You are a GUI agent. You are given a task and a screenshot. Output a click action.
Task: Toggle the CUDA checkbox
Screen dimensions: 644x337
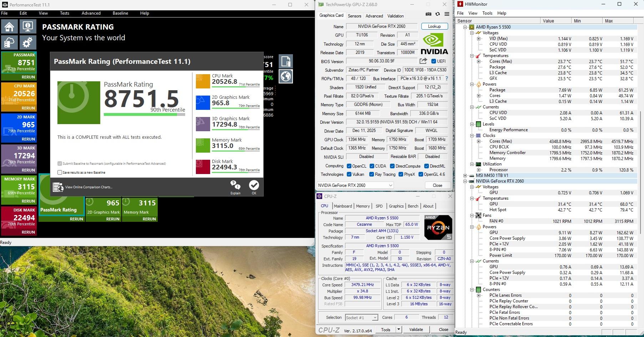point(372,166)
